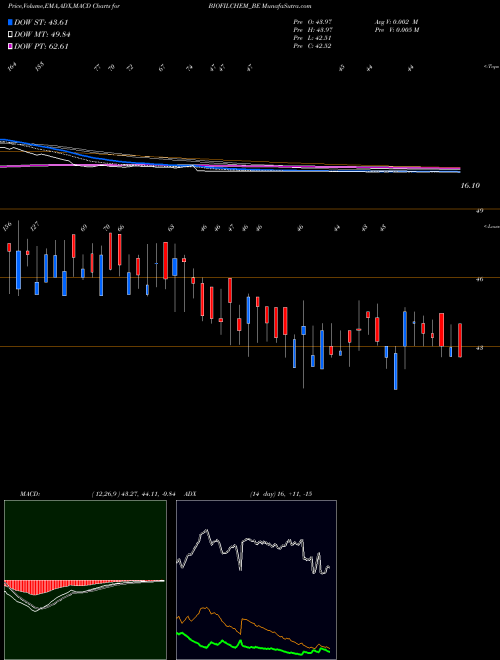This screenshot has height=660, width=500.
Task: Click the '16.10' value beside the EMA lines
Action: pos(470,186)
